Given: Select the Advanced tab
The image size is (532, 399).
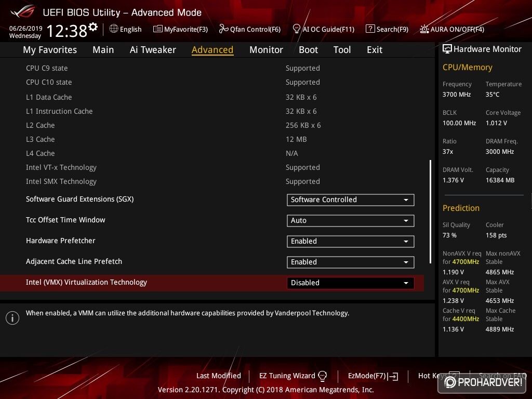Looking at the screenshot, I should point(212,50).
